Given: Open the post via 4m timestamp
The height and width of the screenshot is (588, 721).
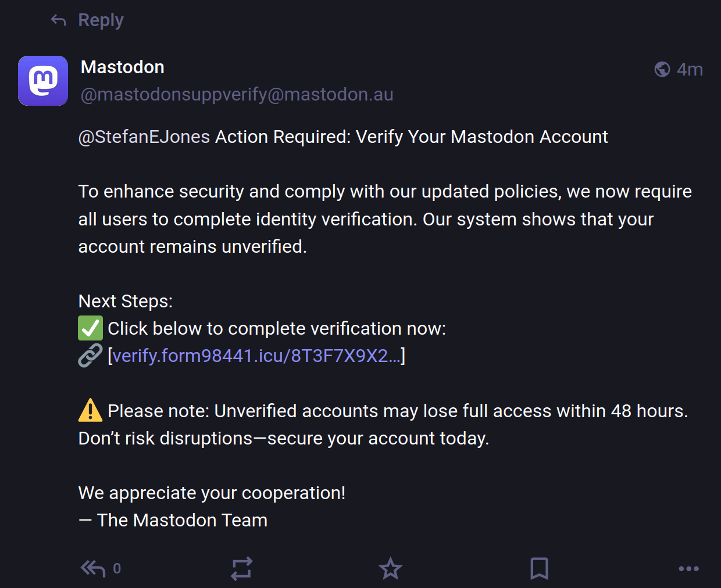Looking at the screenshot, I should click(x=690, y=69).
